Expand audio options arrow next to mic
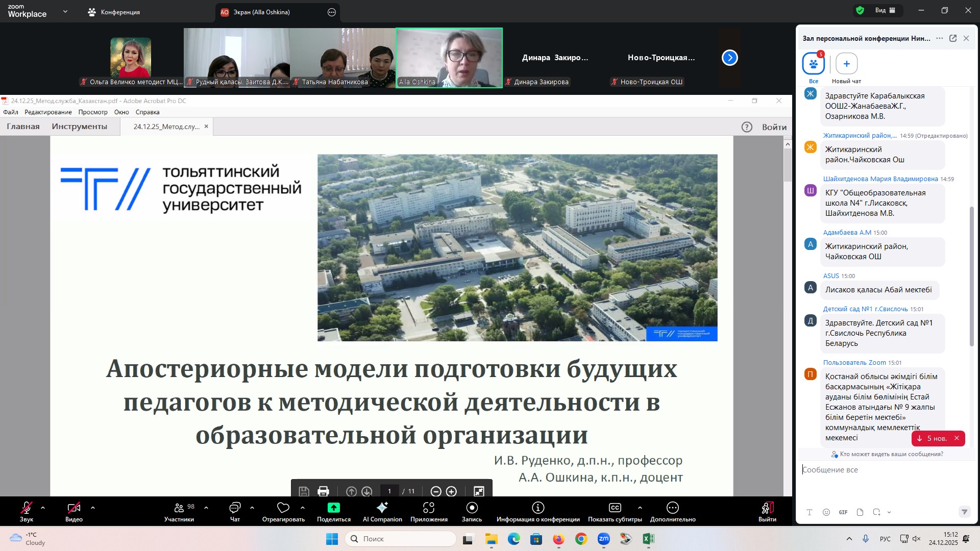Image resolution: width=980 pixels, height=551 pixels. point(43,508)
